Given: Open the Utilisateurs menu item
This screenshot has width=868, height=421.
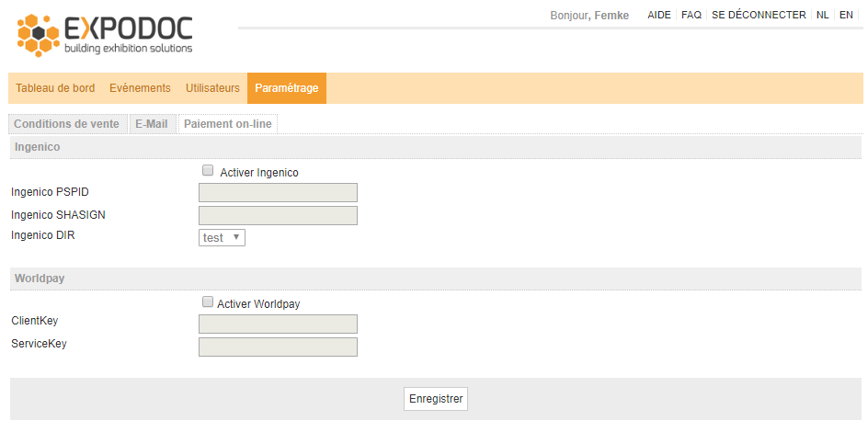Looking at the screenshot, I should click(x=212, y=88).
